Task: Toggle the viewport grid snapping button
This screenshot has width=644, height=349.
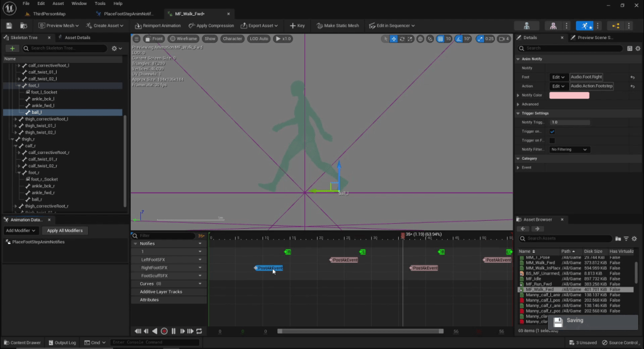Action: [441, 39]
